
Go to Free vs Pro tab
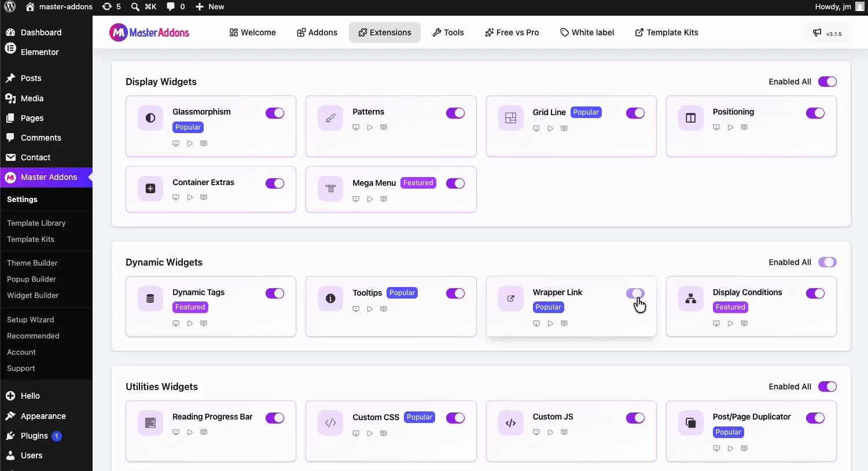pos(512,32)
